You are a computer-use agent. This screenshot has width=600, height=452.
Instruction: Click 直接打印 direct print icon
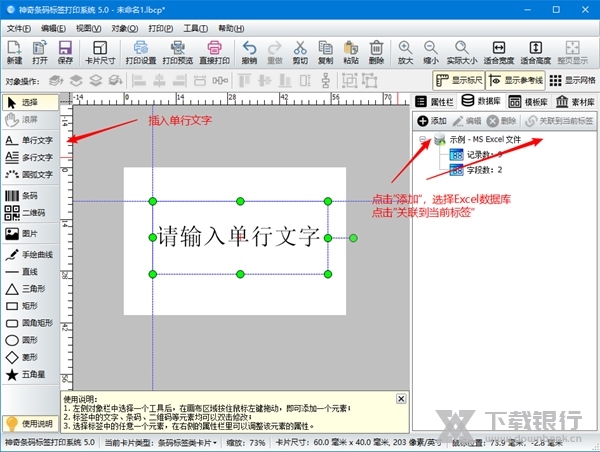coord(214,52)
